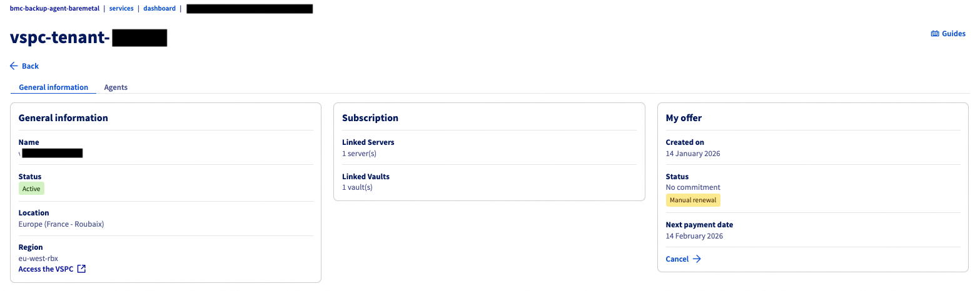
Task: Click the 1 server(s) value under Linked Servers
Action: coord(359,154)
